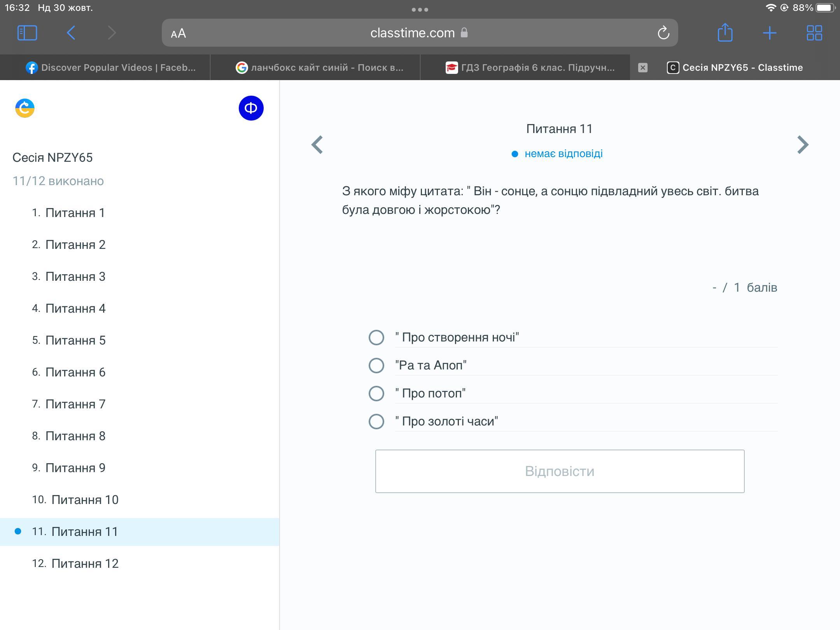Go back using Safari's back arrow
Screen dimensions: 840x630
(71, 33)
